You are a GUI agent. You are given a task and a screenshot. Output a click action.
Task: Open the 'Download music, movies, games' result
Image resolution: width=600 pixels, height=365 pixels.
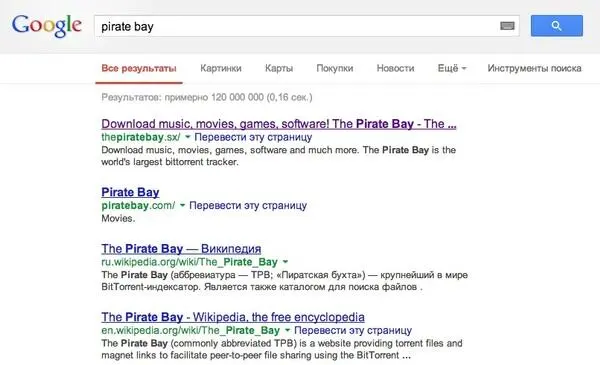[x=279, y=124]
